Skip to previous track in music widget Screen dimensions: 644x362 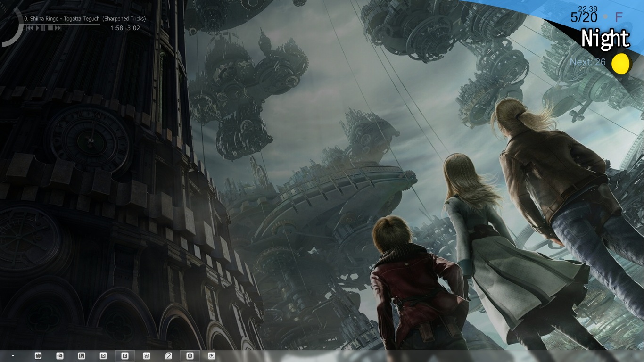click(x=30, y=28)
